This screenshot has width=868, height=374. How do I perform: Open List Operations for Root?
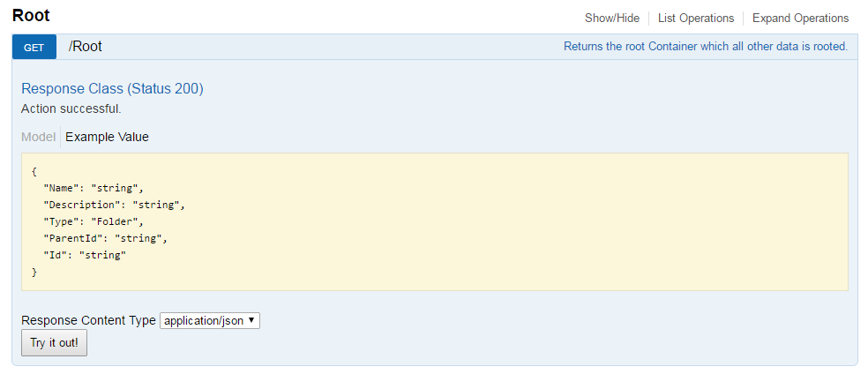click(696, 19)
